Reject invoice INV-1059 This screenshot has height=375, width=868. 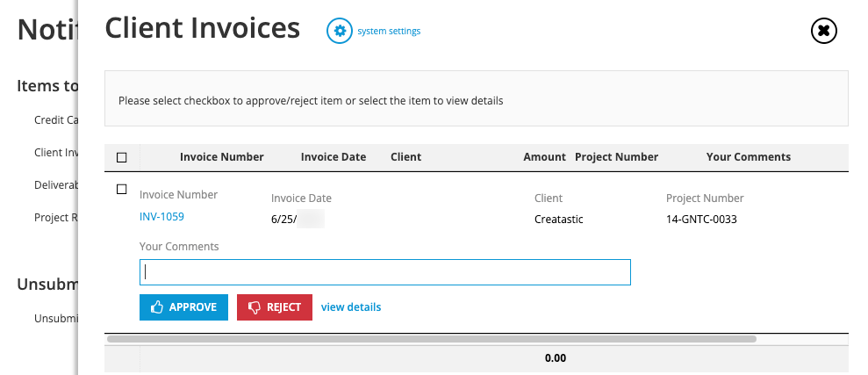(x=275, y=307)
